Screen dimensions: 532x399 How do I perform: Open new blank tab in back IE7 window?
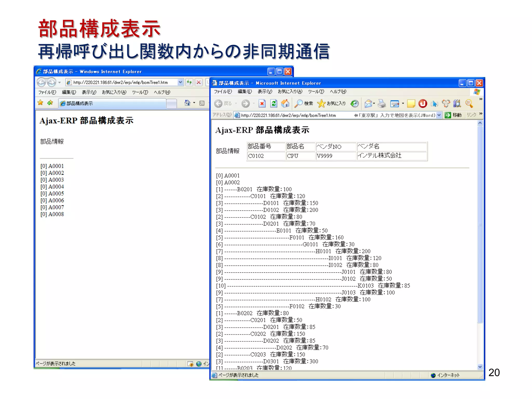(171, 104)
